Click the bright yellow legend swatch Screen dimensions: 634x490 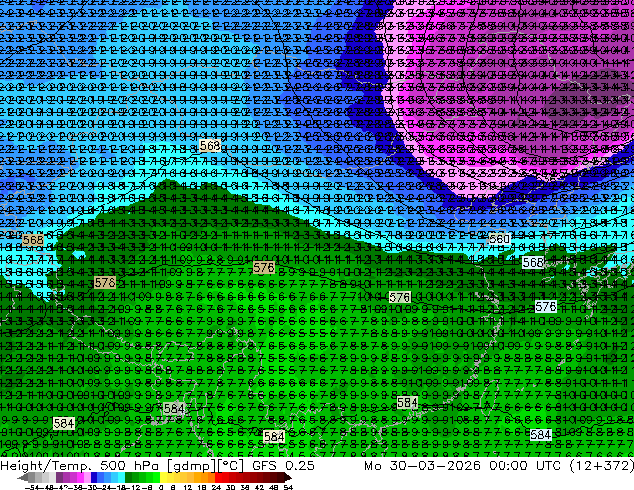pos(163,477)
